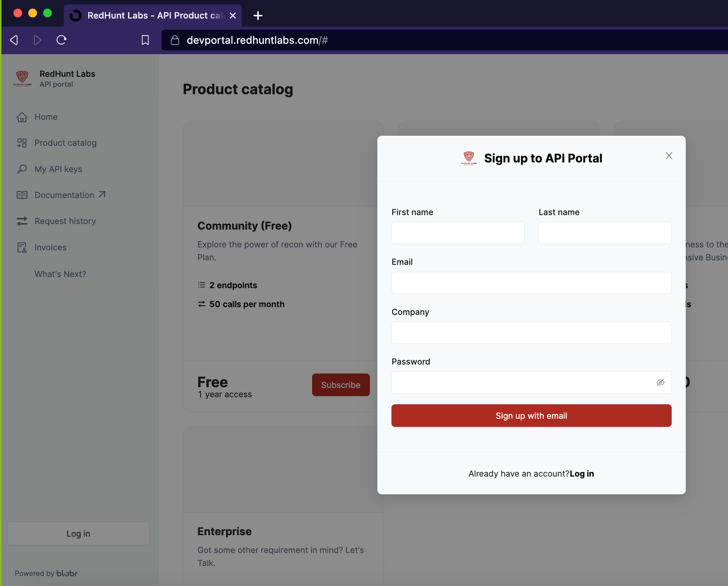Open a new browser tab
The image size is (728, 586).
point(258,16)
